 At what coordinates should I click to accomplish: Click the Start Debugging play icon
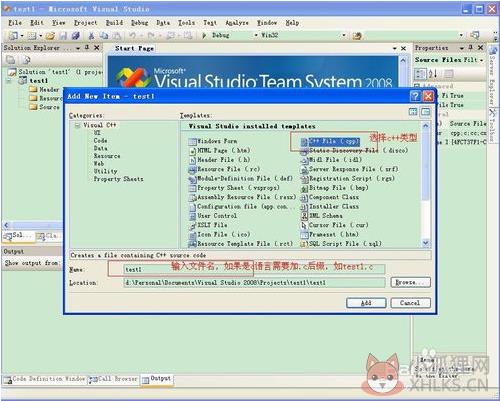pos(204,35)
